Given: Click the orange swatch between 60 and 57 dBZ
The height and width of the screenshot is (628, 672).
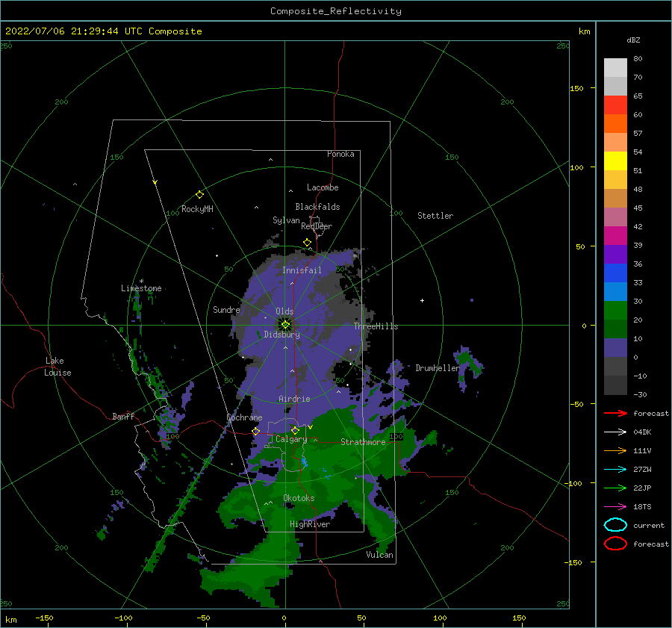Looking at the screenshot, I should click(615, 124).
